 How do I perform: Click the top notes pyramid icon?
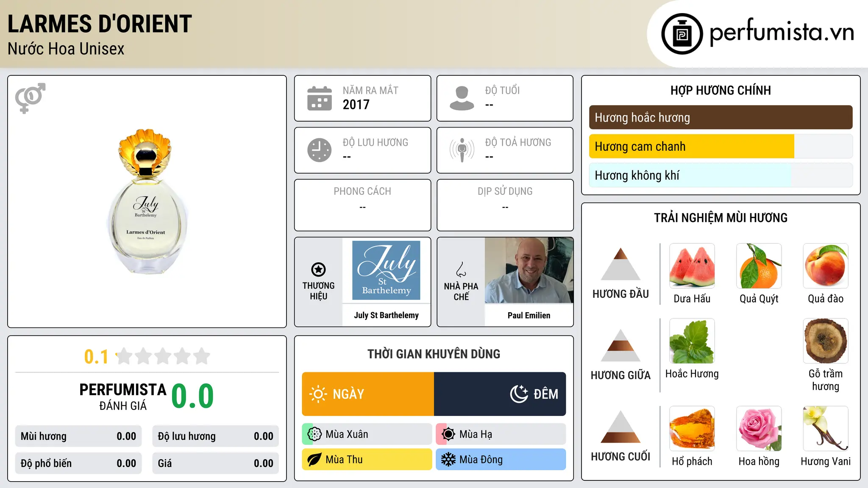pos(620,264)
